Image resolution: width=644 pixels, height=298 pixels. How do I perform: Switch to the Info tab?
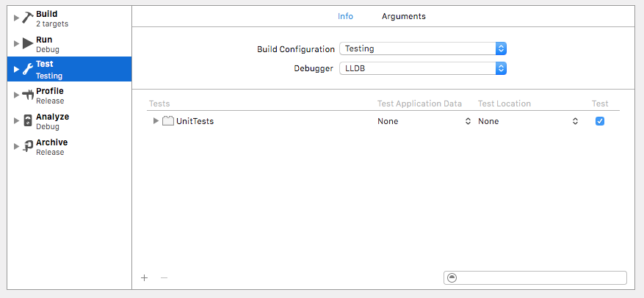tap(345, 16)
